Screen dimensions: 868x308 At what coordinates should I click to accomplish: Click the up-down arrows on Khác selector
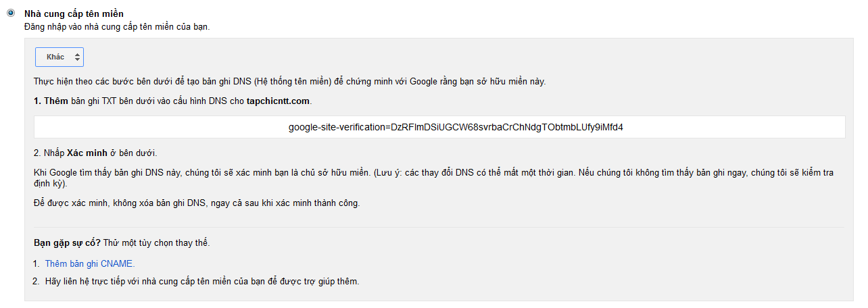point(77,57)
